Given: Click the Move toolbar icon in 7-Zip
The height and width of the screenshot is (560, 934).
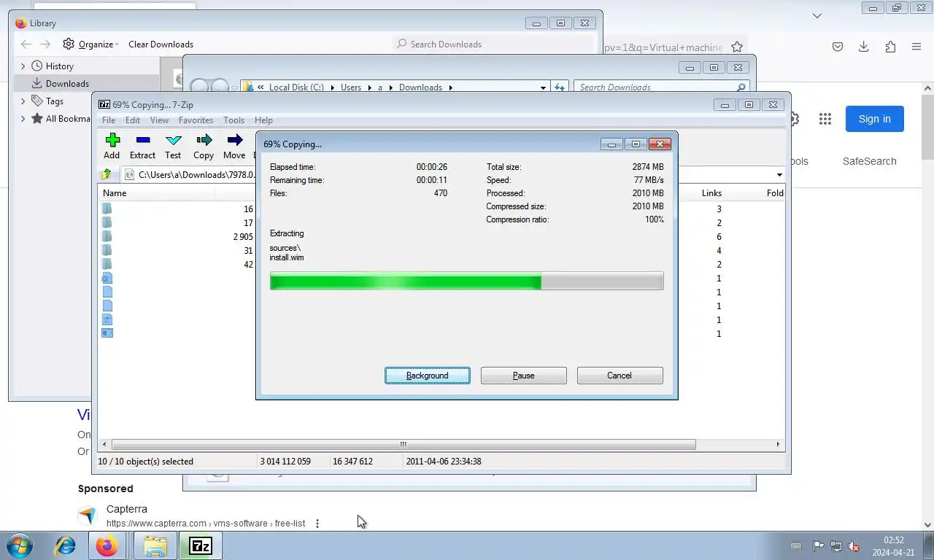Looking at the screenshot, I should 234,146.
